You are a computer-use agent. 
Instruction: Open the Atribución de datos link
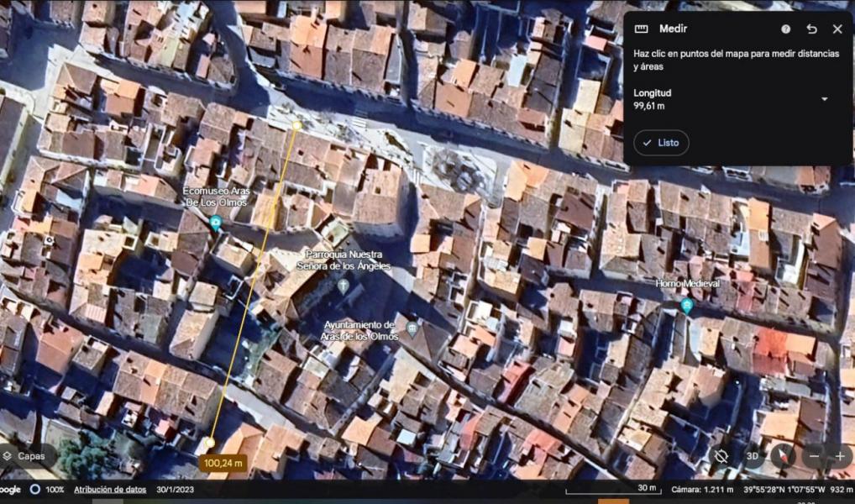pos(109,490)
